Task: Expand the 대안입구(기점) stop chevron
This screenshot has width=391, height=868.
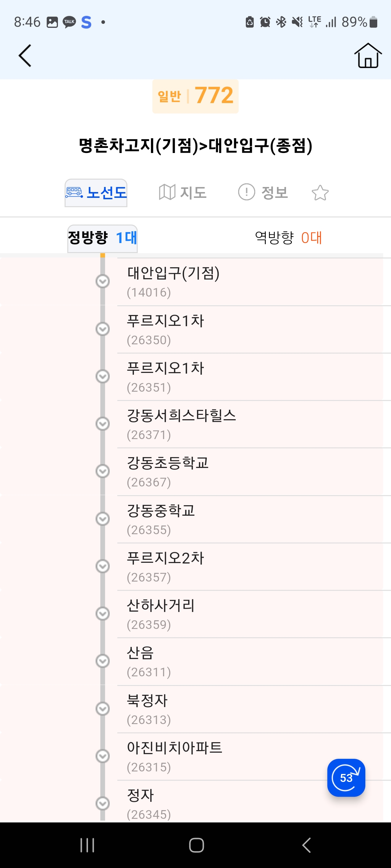Action: click(103, 281)
